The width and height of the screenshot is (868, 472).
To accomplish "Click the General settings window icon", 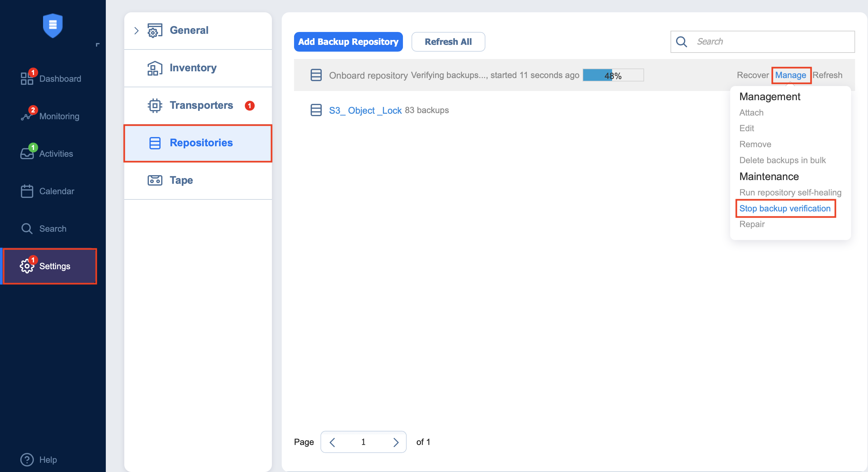I will pyautogui.click(x=155, y=31).
